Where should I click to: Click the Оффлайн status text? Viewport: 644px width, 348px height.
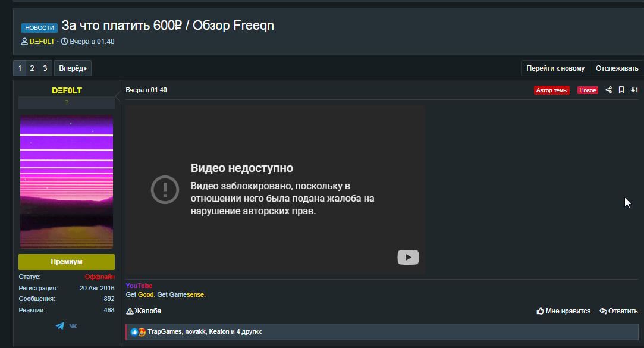pyautogui.click(x=100, y=277)
